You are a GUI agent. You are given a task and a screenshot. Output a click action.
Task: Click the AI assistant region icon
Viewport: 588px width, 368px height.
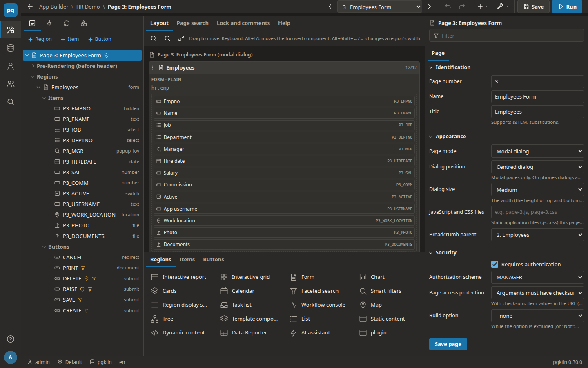[x=294, y=333]
